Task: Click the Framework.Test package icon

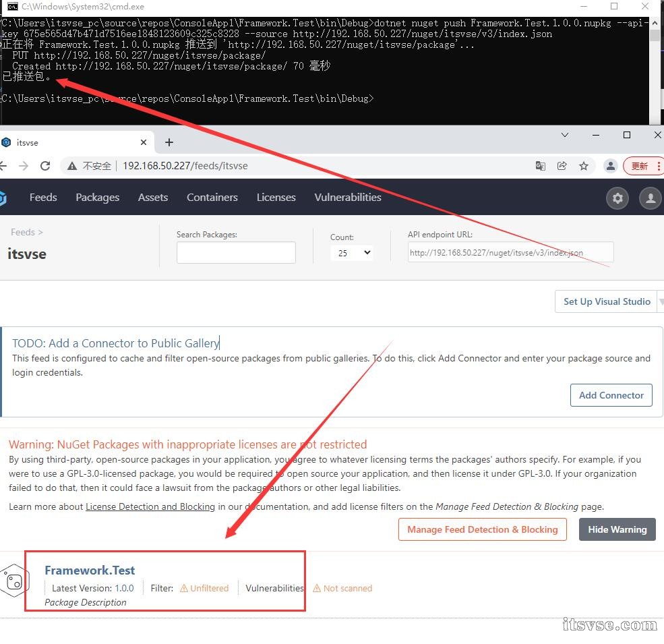Action: click(14, 581)
